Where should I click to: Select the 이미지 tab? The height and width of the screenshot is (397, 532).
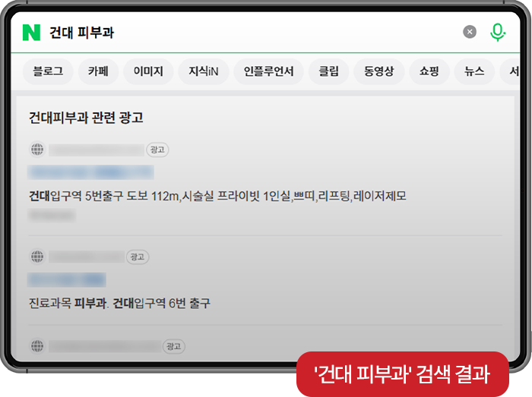(148, 71)
